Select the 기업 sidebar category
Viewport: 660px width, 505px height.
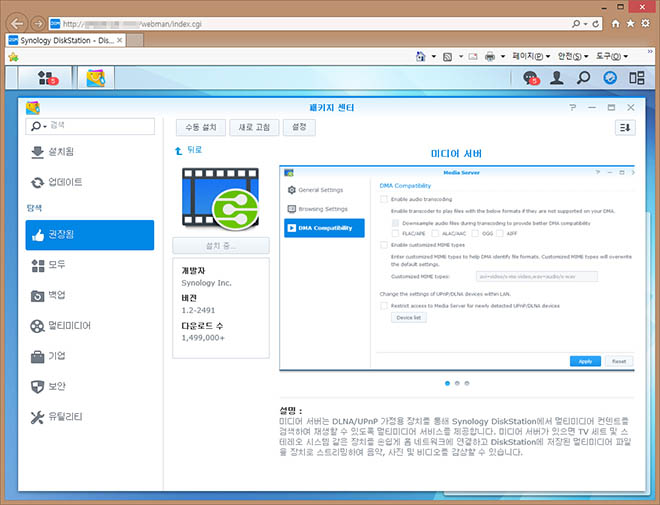click(x=90, y=356)
